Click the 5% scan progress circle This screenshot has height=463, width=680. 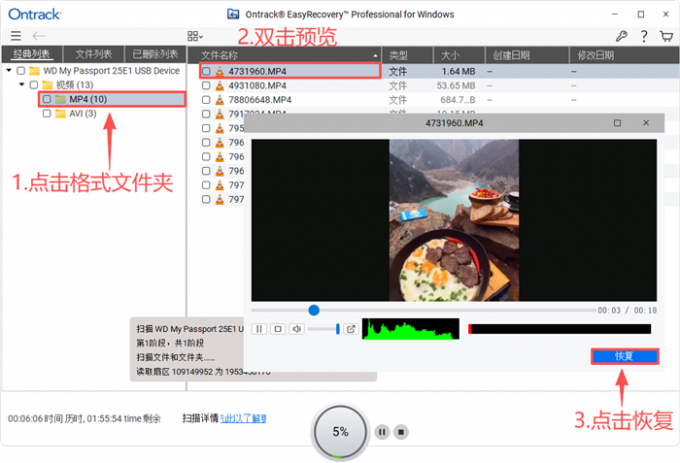[340, 432]
